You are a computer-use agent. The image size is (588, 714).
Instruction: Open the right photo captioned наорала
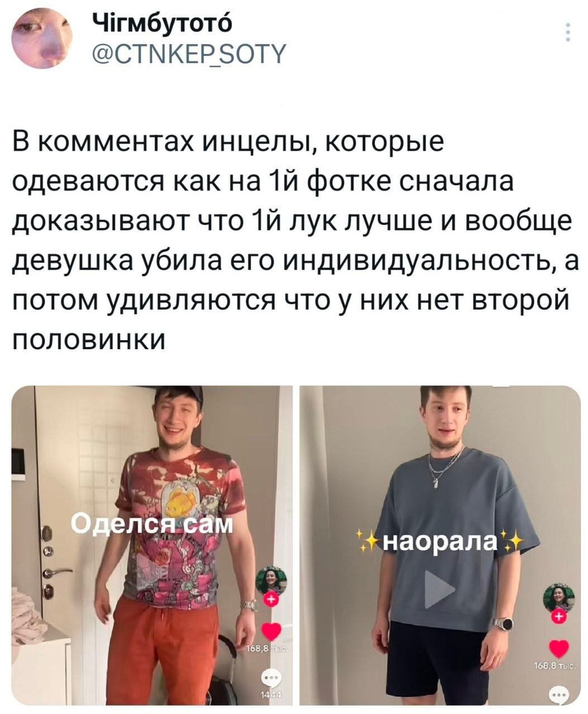[x=440, y=545]
